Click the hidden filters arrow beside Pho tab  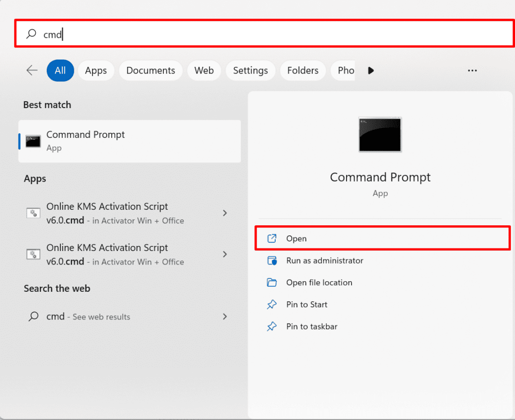pos(371,70)
